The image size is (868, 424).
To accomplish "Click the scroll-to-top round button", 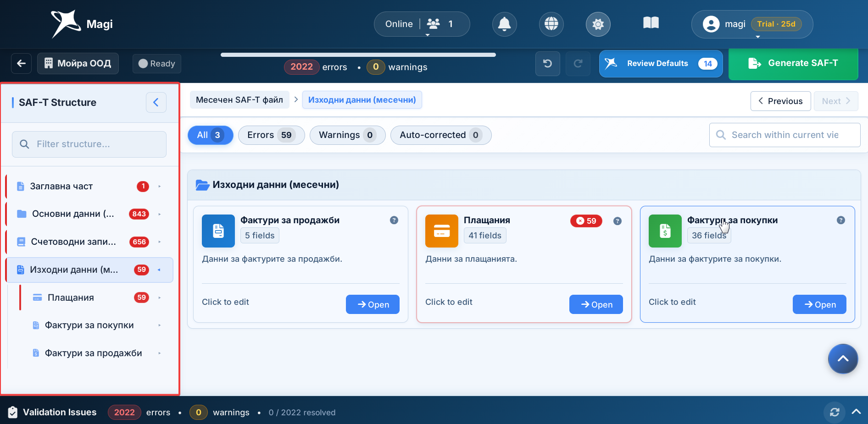I will (x=843, y=359).
